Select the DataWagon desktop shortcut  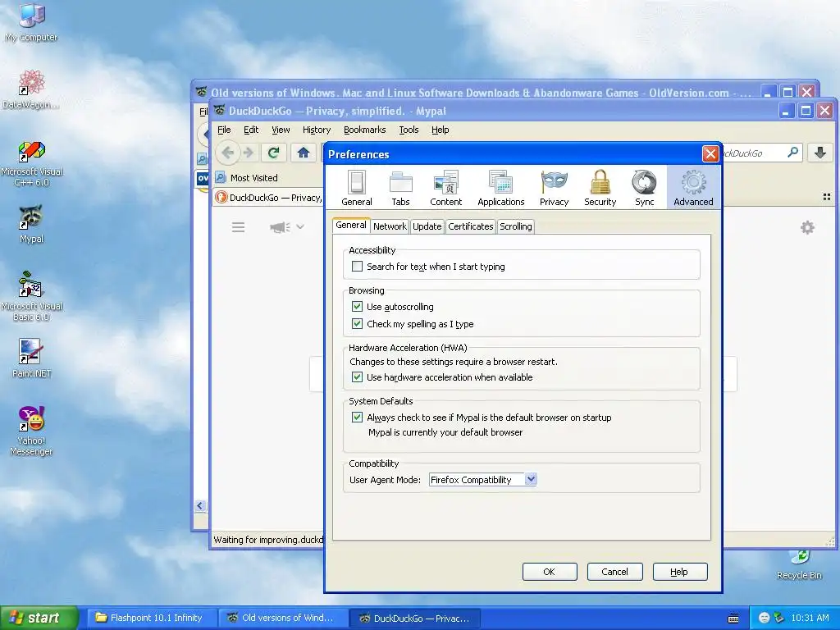(x=31, y=89)
